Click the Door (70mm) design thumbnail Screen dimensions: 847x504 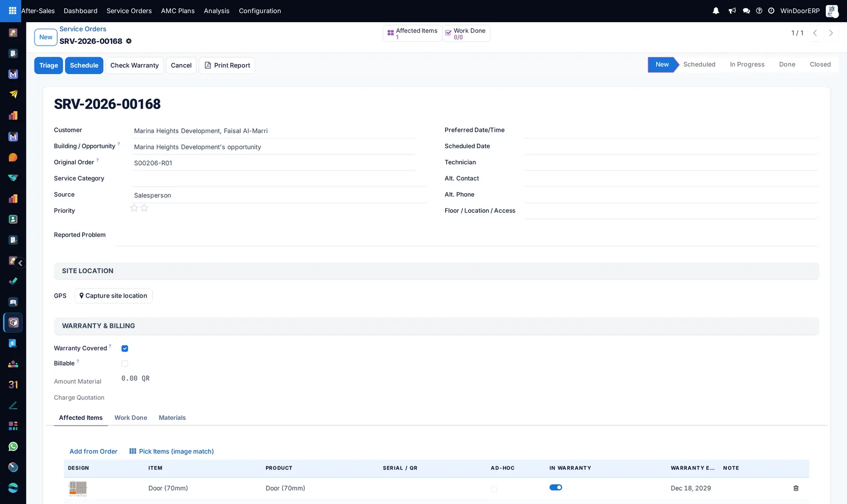point(78,488)
